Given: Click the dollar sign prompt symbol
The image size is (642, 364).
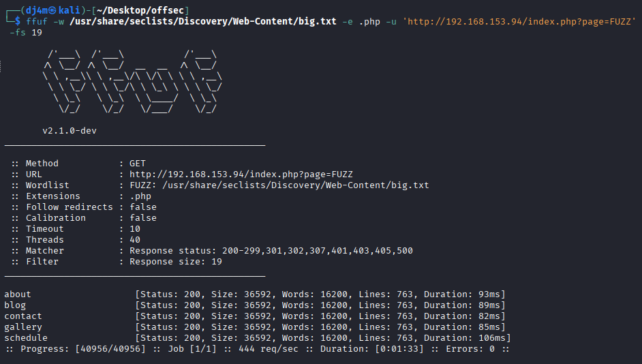Looking at the screenshot, I should click(x=17, y=21).
